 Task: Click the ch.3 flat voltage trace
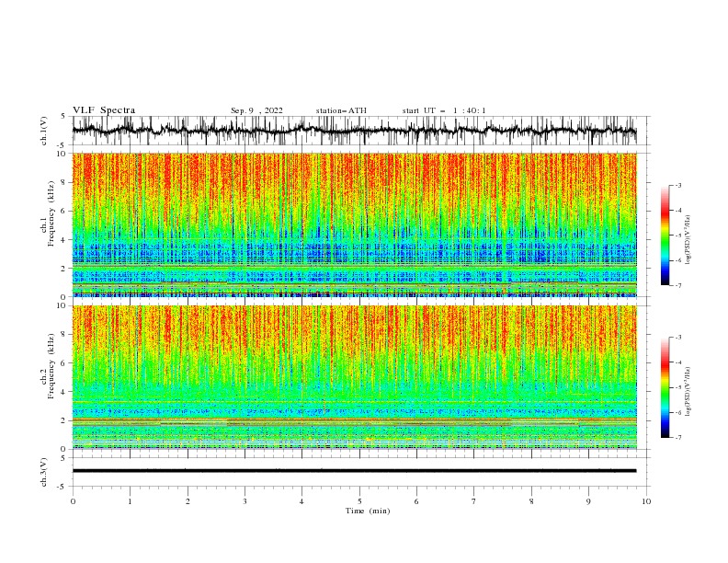coord(354,471)
